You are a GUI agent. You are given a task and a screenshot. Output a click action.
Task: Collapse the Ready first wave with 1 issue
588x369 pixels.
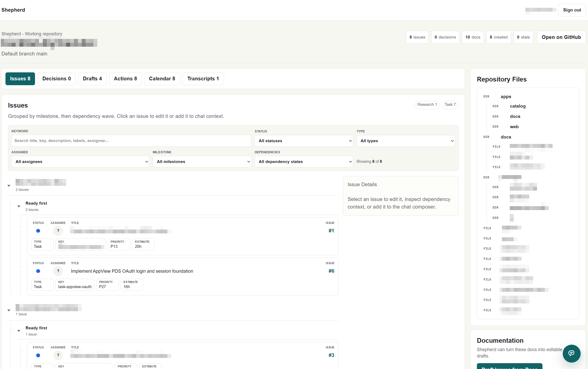(19, 331)
